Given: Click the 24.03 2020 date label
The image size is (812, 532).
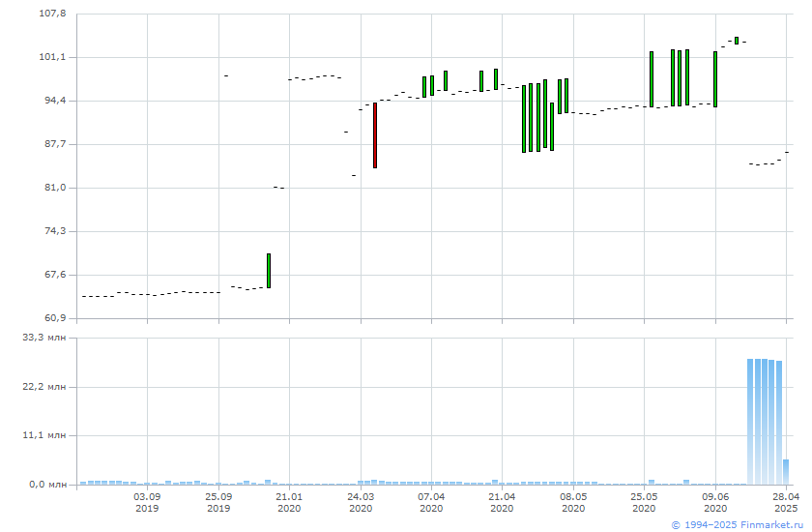Looking at the screenshot, I should point(361,502).
